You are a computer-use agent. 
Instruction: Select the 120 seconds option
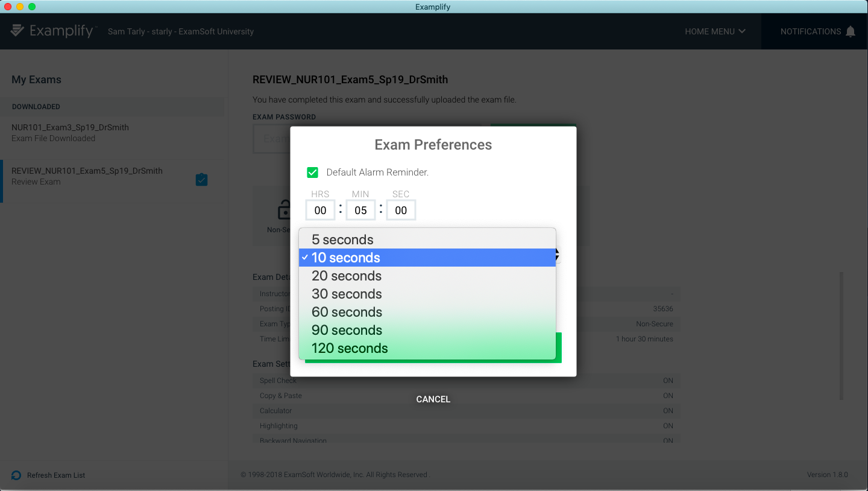[x=427, y=348]
